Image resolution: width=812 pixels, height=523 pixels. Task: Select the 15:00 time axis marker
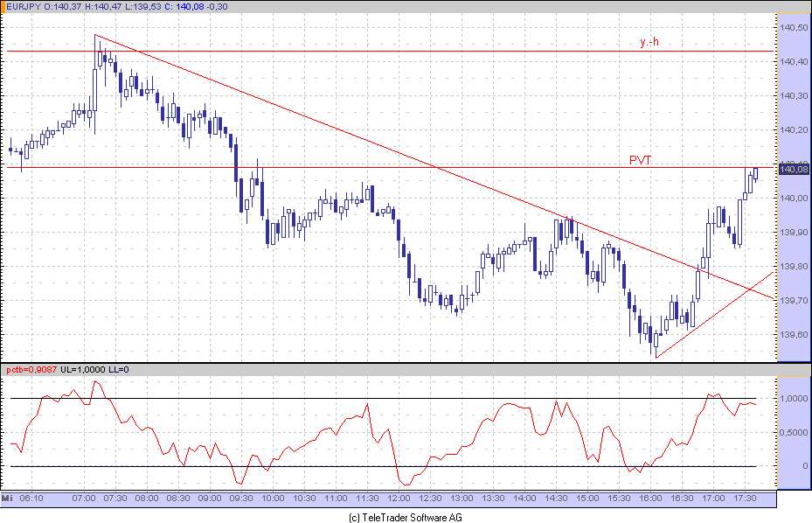pos(587,498)
